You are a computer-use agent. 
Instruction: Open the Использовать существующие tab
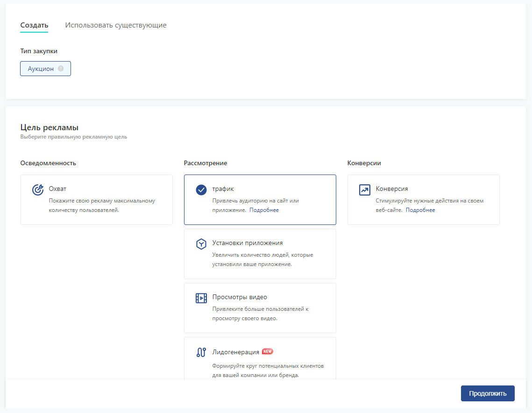point(116,25)
